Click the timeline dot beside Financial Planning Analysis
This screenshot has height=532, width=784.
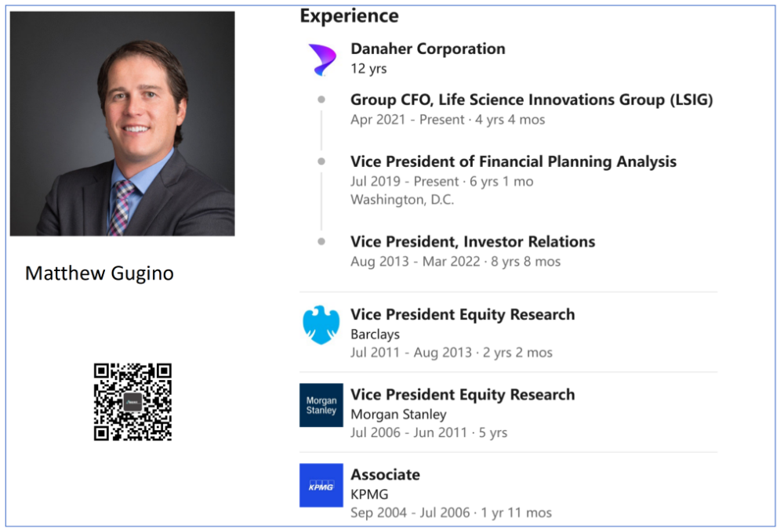click(x=321, y=161)
